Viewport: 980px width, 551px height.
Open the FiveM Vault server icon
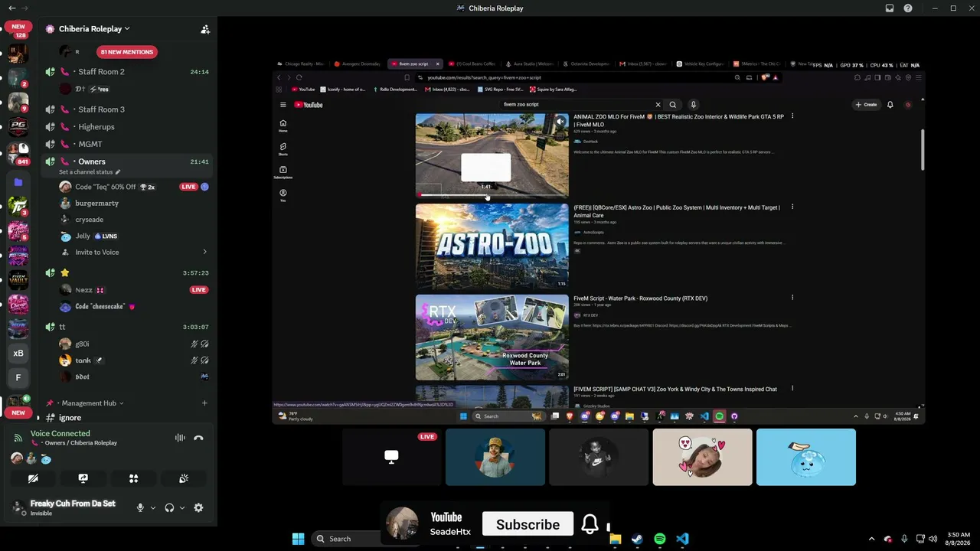coord(18,280)
